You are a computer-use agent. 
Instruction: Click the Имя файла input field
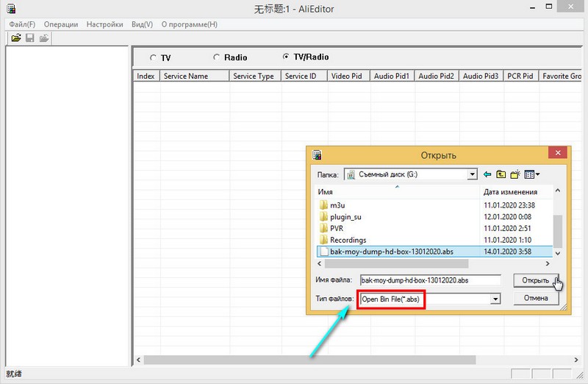pos(430,280)
